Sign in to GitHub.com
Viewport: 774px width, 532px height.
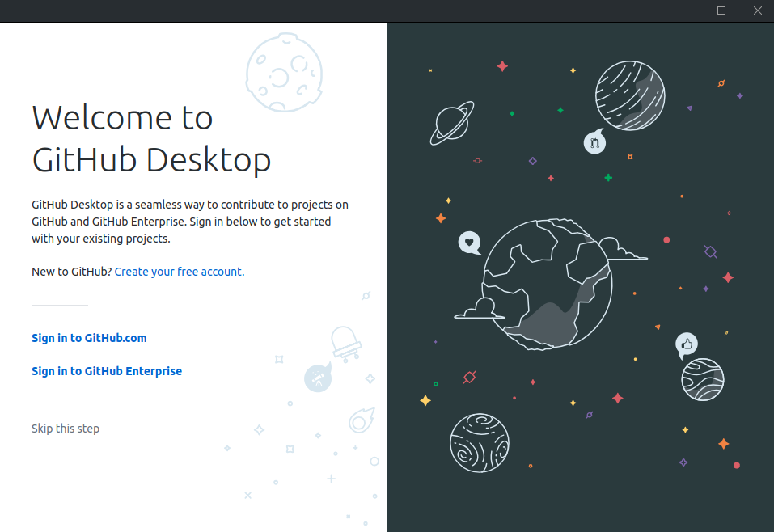pyautogui.click(x=89, y=338)
